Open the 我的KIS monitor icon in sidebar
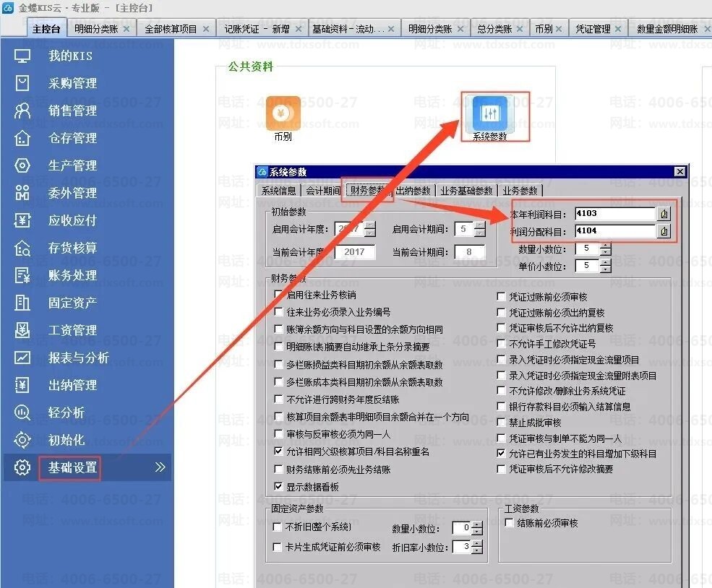The width and height of the screenshot is (712, 588). pos(22,56)
